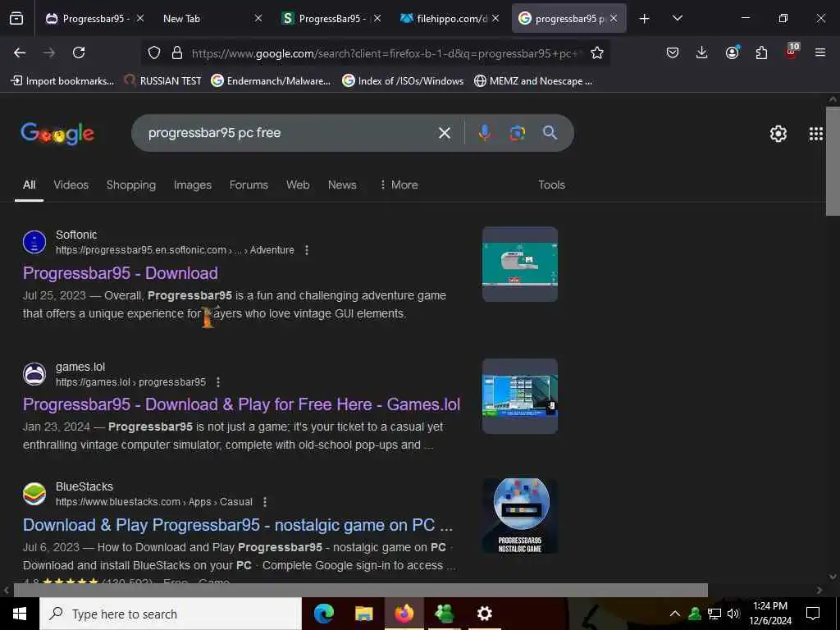Open Google apps grid

click(x=816, y=134)
